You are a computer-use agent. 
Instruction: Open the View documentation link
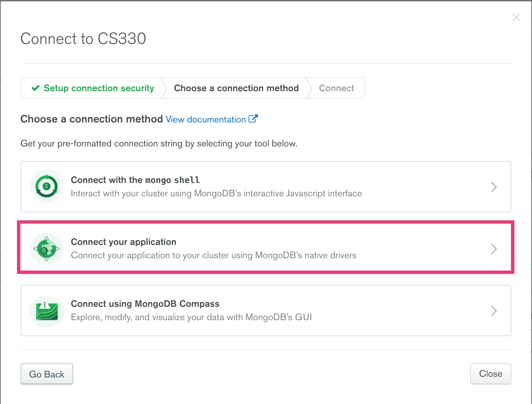point(205,119)
